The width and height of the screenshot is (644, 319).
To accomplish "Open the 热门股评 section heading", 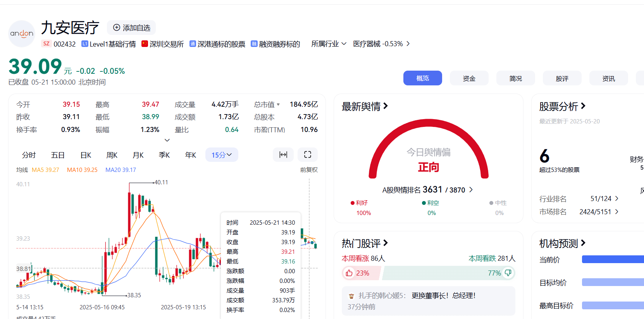I will [365, 243].
